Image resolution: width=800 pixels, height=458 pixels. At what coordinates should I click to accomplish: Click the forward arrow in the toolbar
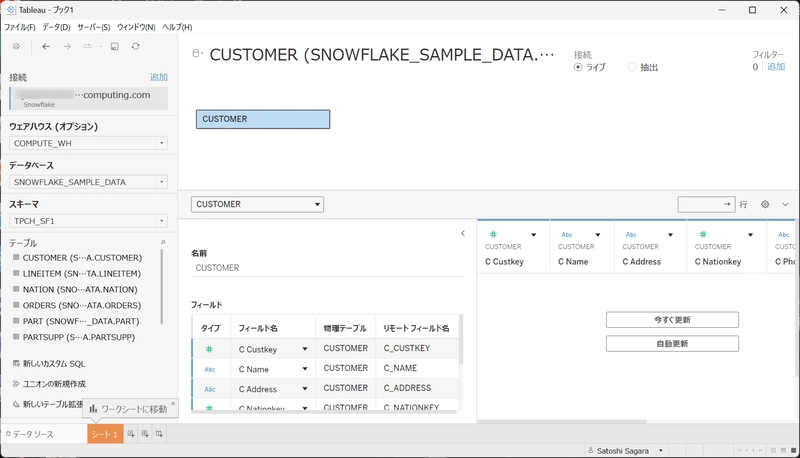coord(67,46)
